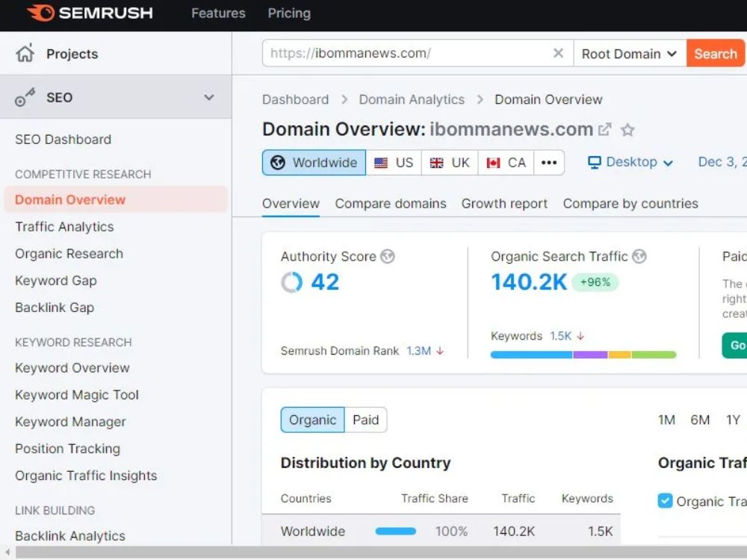Open more countries ellipsis menu
This screenshot has height=560, width=747.
549,162
